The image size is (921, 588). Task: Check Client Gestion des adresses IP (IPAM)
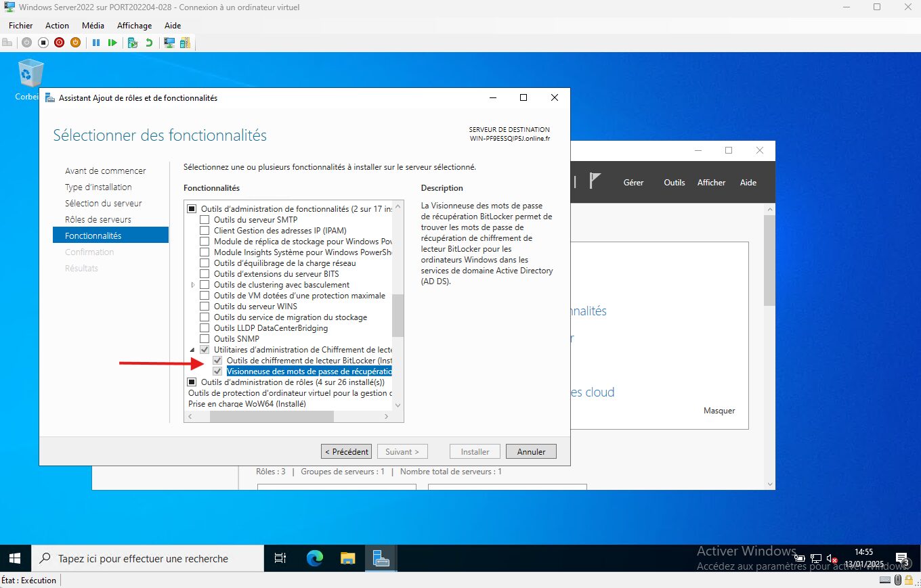(x=205, y=231)
